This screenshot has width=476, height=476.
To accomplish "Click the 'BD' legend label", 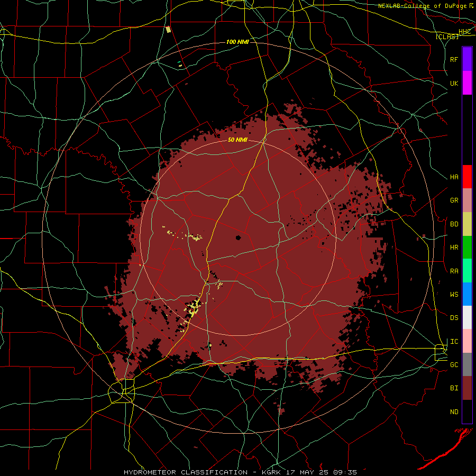I will tap(454, 224).
